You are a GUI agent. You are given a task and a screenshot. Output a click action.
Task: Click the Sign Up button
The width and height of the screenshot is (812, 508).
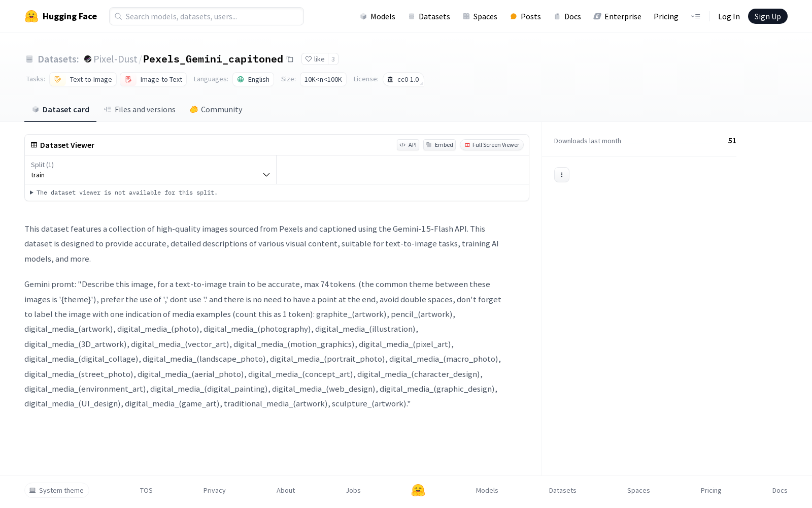click(768, 16)
